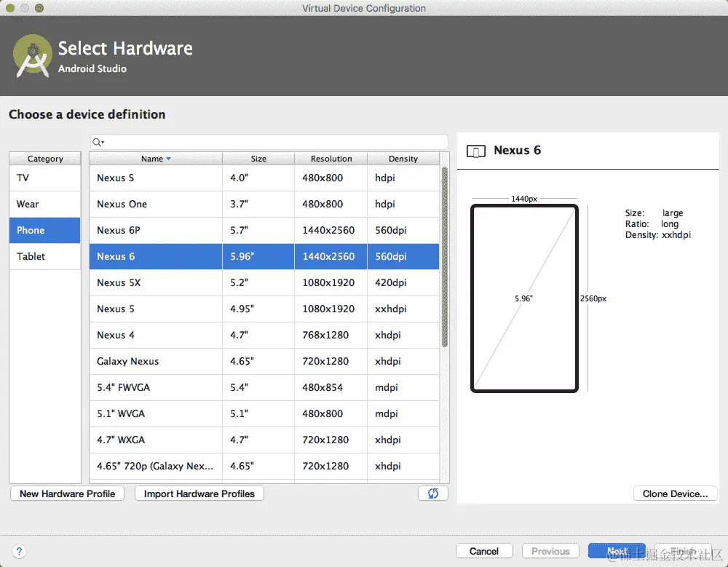Viewport: 728px width, 567px height.
Task: Click the Nexus 6 device preview outline
Action: pos(524,298)
